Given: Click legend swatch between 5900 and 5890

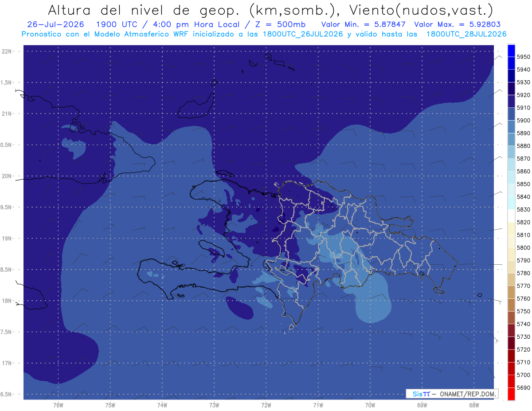Looking at the screenshot, I should point(511,127).
